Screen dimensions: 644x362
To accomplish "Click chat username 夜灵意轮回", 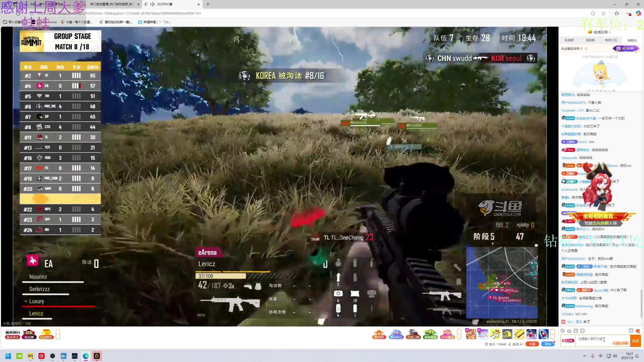I will [x=570, y=282].
